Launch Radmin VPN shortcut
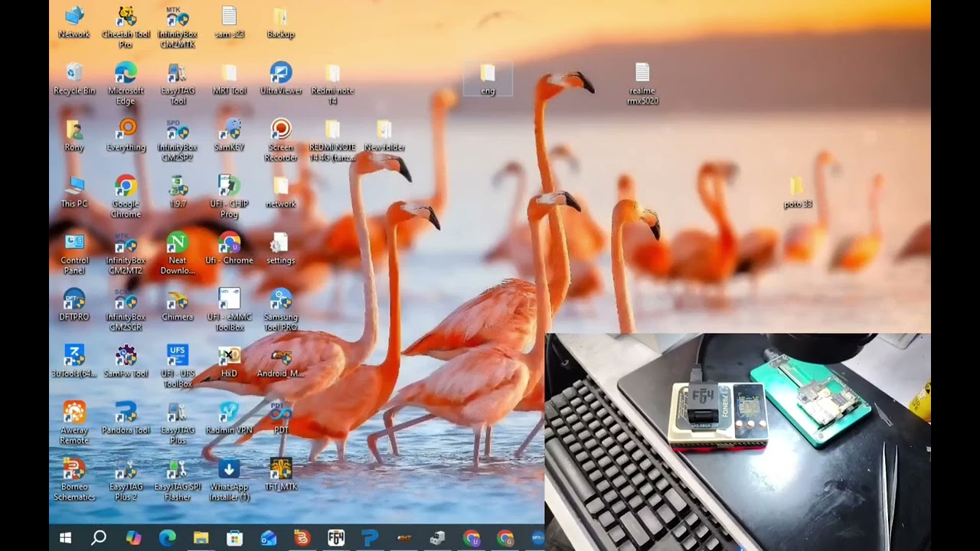Screen dimensions: 980x551 tap(229, 419)
